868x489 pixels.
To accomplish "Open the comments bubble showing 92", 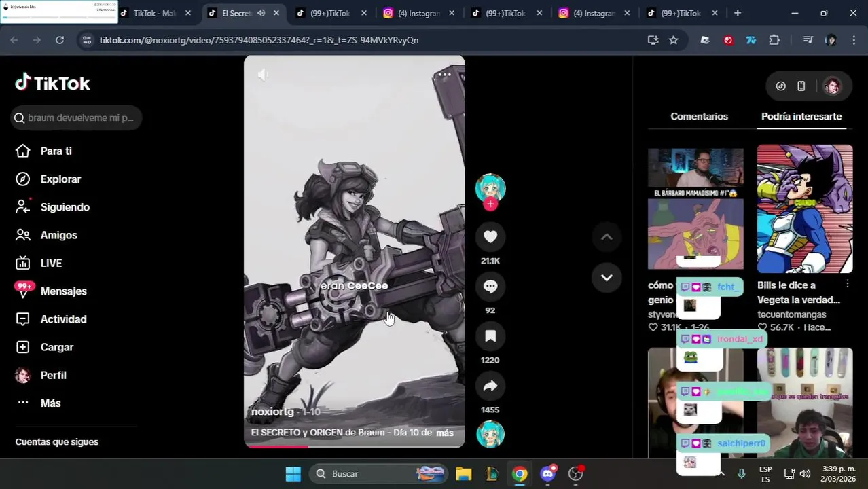I will (x=490, y=287).
